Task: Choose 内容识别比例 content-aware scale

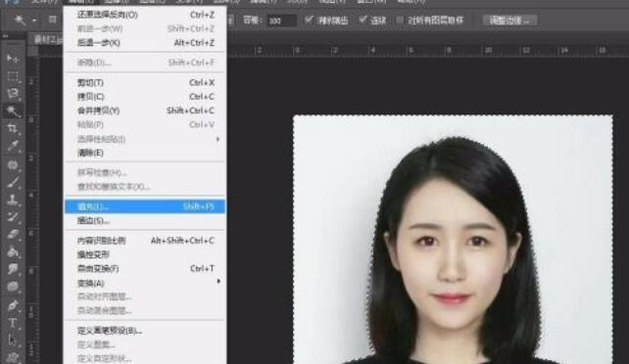Action: [145, 241]
